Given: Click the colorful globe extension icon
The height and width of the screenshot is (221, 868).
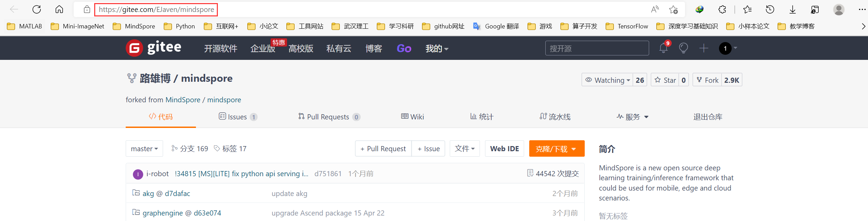Looking at the screenshot, I should [x=699, y=10].
